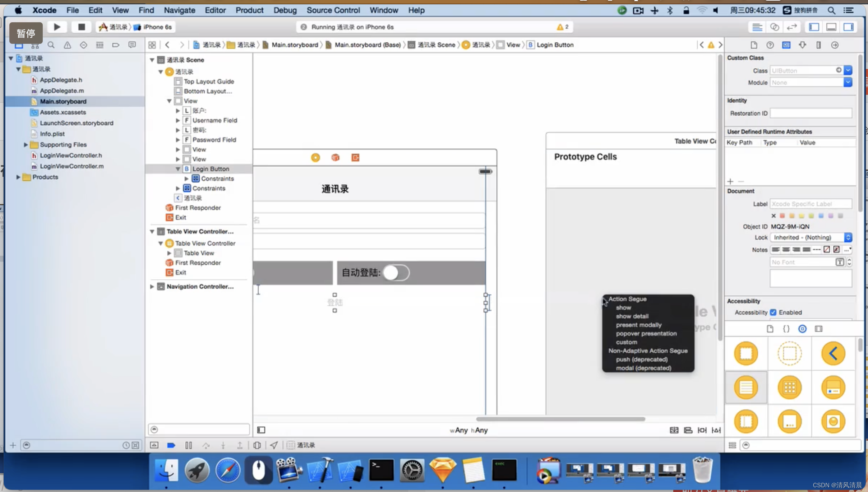Expand the Navigation Controller scene
Viewport: 868px width, 492px height.
[152, 287]
